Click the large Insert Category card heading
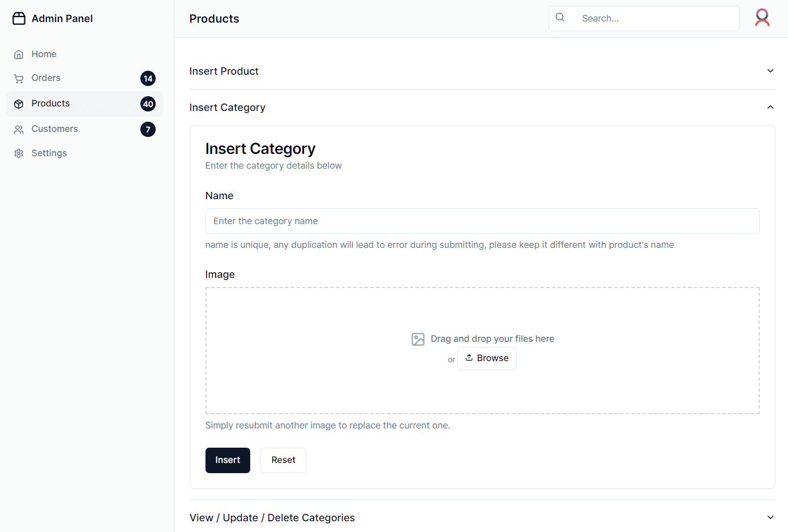Viewport: 788px width, 532px height. 260,149
